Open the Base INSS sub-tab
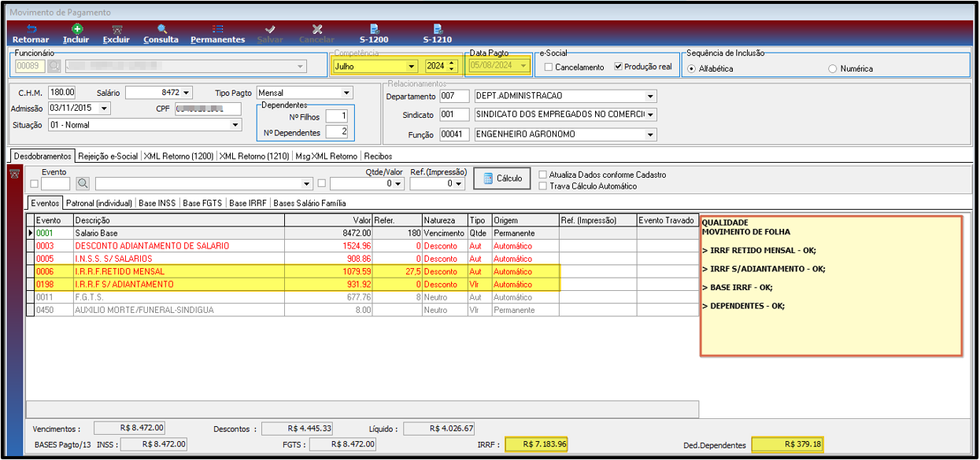The image size is (980, 460). coord(158,203)
